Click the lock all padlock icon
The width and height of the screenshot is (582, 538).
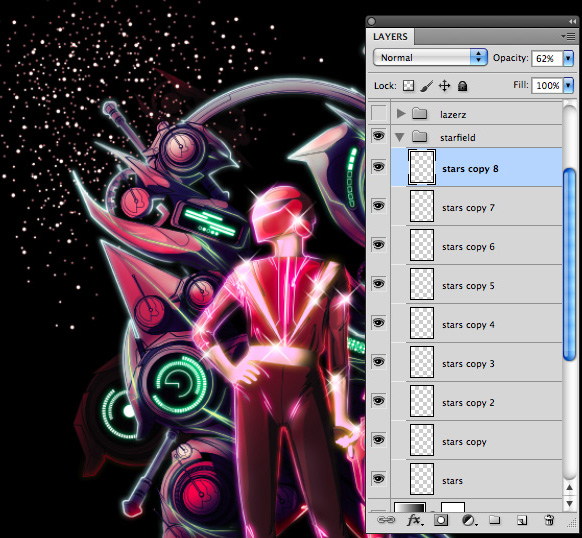point(462,86)
